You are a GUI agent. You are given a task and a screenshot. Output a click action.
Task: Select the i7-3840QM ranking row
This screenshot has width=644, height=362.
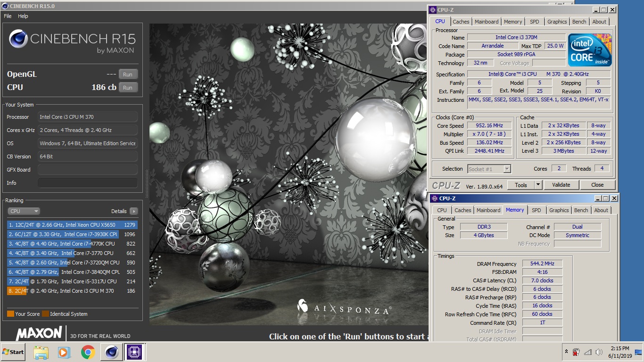(72, 272)
